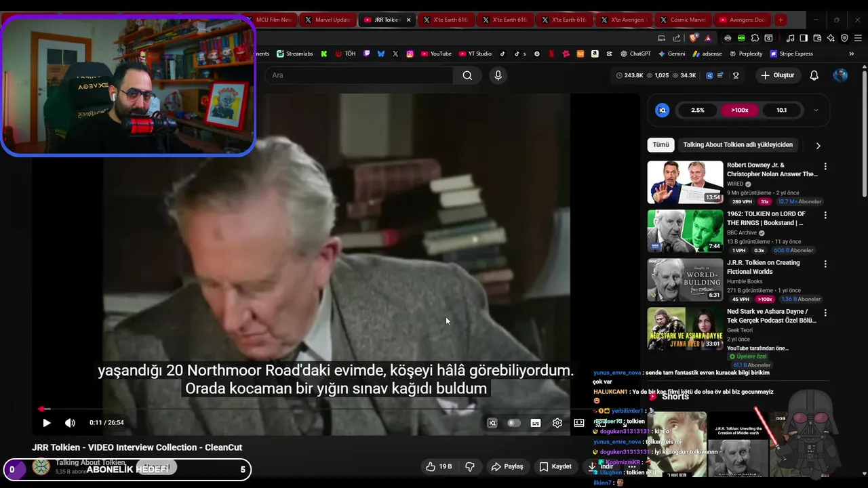The height and width of the screenshot is (488, 868).
Task: Click the vidIQ icon in player controls
Action: click(492, 423)
